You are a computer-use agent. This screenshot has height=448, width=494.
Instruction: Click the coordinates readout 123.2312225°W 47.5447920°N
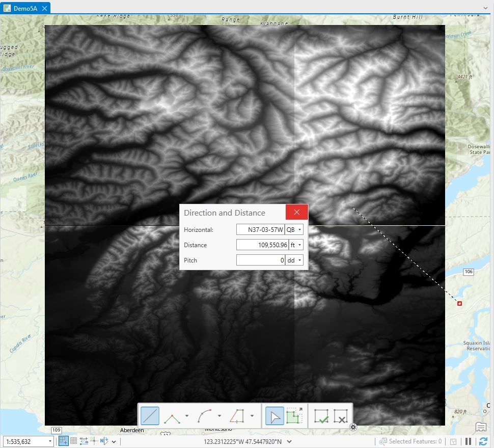(x=242, y=442)
